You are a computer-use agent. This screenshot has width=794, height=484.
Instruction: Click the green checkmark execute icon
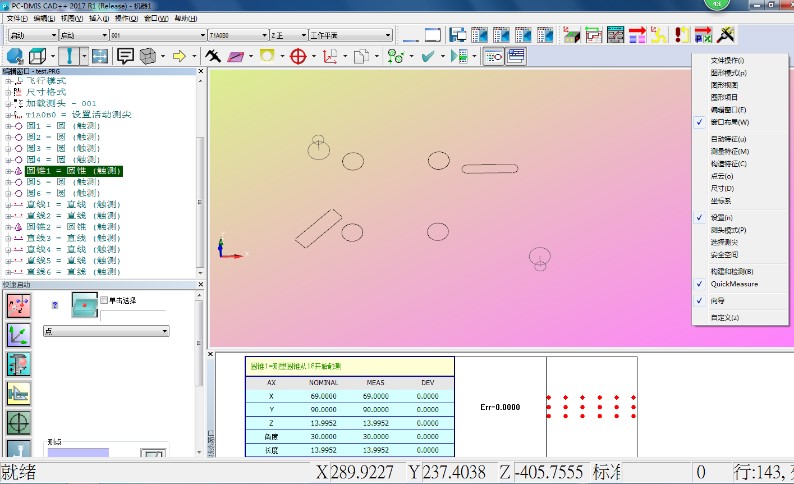(x=429, y=56)
